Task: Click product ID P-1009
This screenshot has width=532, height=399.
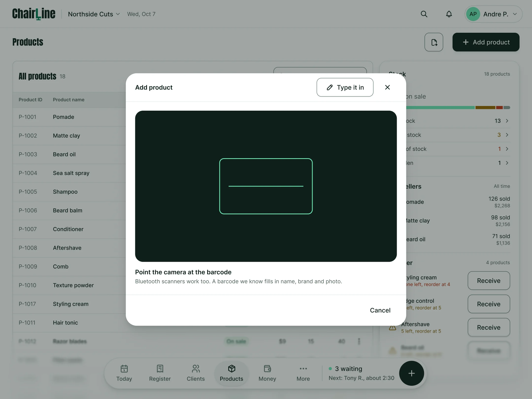Action: 28,266
